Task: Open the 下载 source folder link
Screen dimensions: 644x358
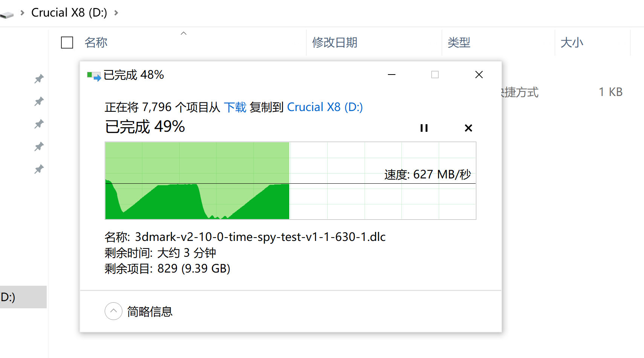Action: click(x=235, y=107)
